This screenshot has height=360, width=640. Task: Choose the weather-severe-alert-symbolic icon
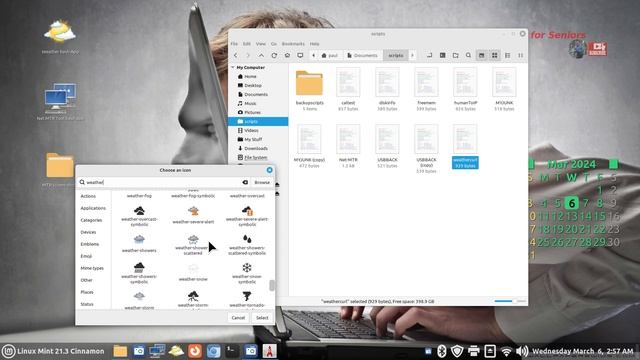pyautogui.click(x=247, y=211)
